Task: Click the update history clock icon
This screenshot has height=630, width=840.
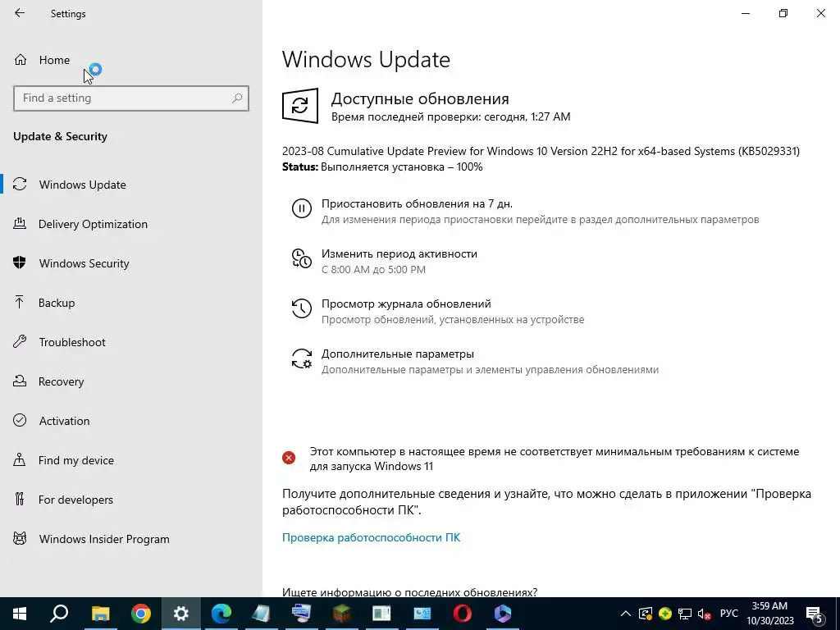Action: click(302, 308)
